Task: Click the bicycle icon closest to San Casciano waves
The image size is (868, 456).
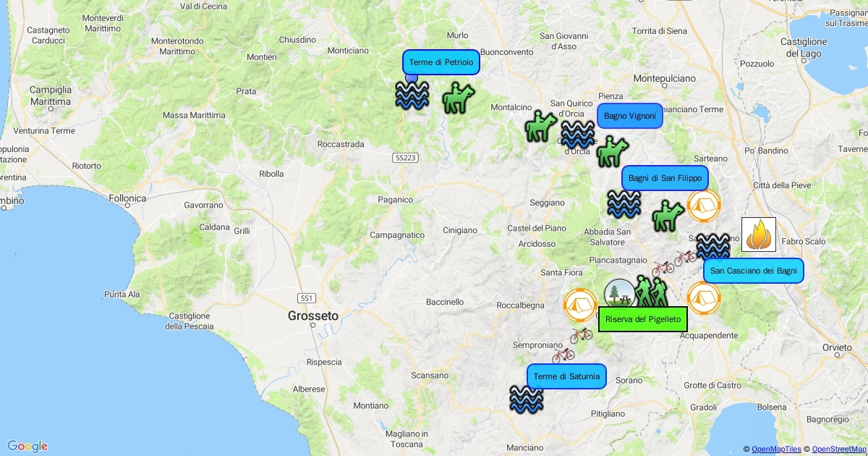Action: 685,257
